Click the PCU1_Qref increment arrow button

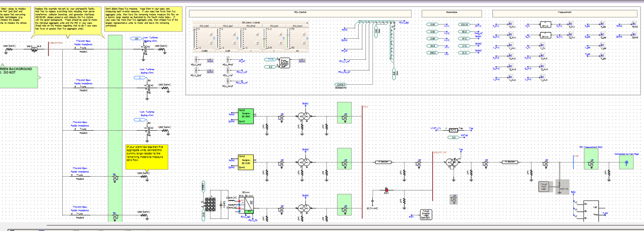coord(234,34)
